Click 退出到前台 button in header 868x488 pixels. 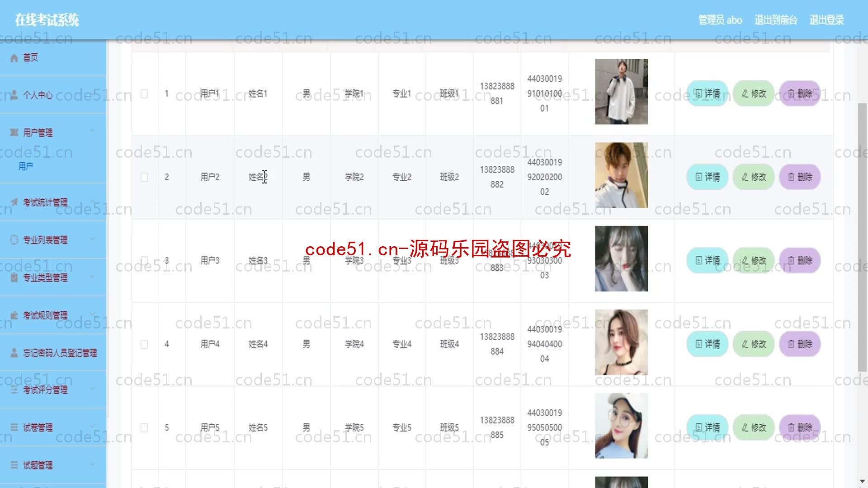(x=776, y=20)
